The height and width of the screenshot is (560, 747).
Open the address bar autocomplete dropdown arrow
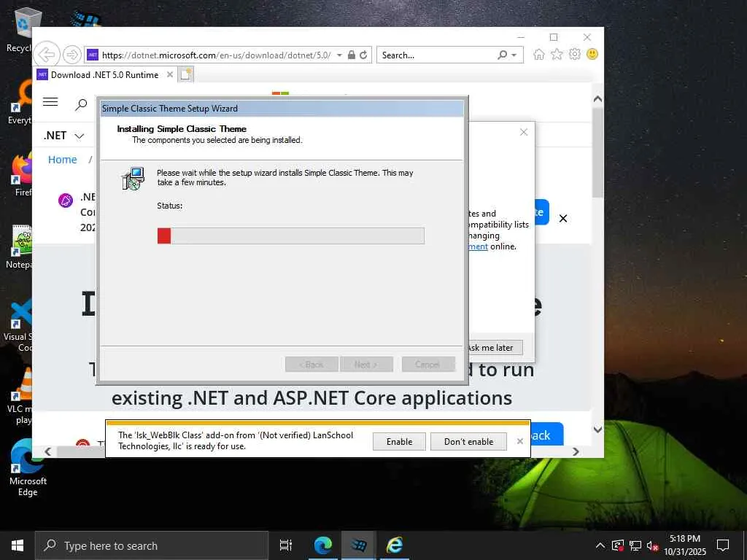(x=339, y=55)
